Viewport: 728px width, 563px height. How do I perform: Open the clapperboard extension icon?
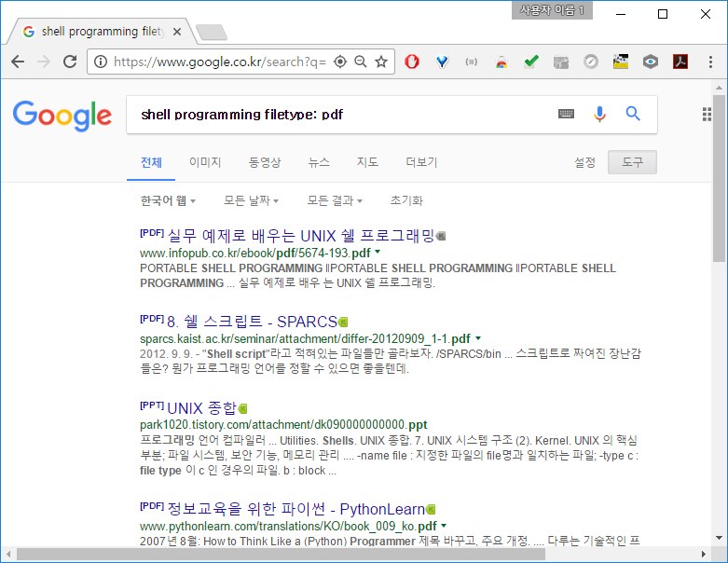(621, 62)
